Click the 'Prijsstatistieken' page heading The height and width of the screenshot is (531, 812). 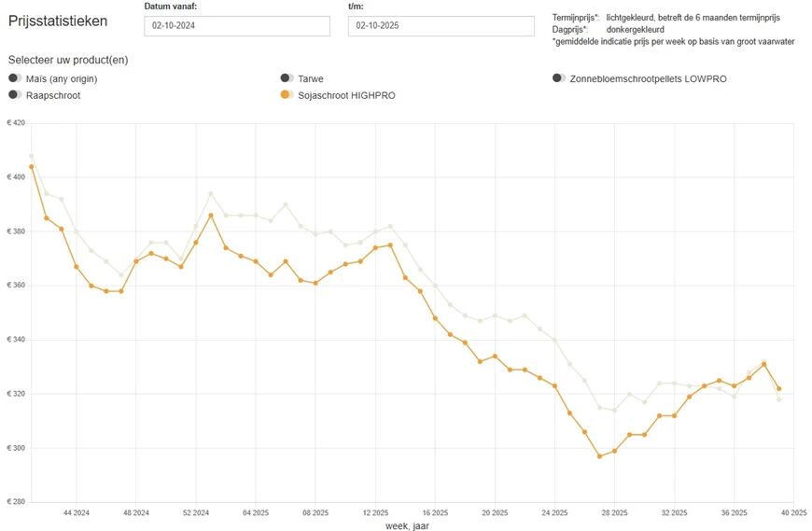pos(58,21)
